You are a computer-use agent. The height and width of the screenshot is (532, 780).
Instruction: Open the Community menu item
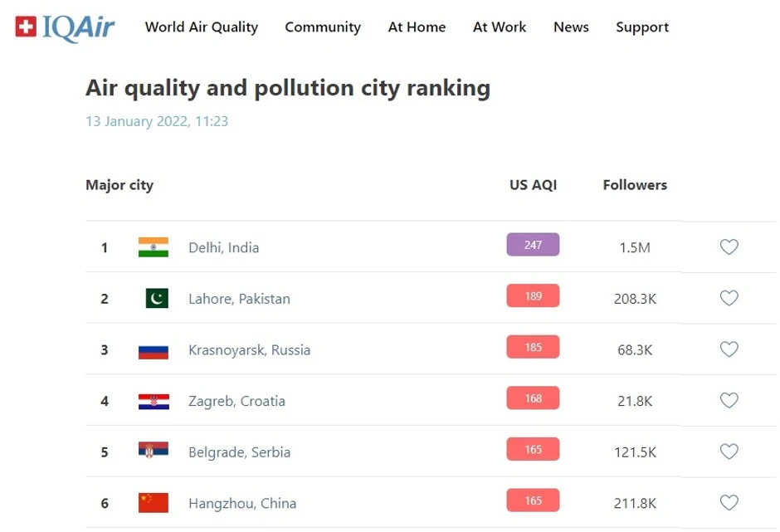323,27
